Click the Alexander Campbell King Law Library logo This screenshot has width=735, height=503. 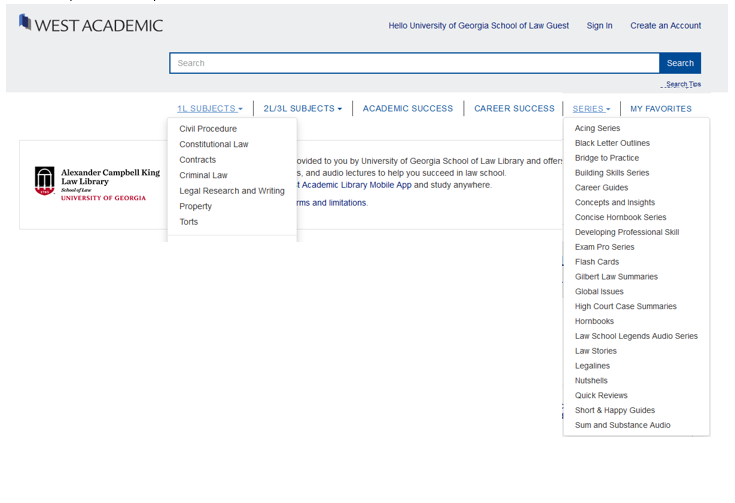(x=98, y=184)
